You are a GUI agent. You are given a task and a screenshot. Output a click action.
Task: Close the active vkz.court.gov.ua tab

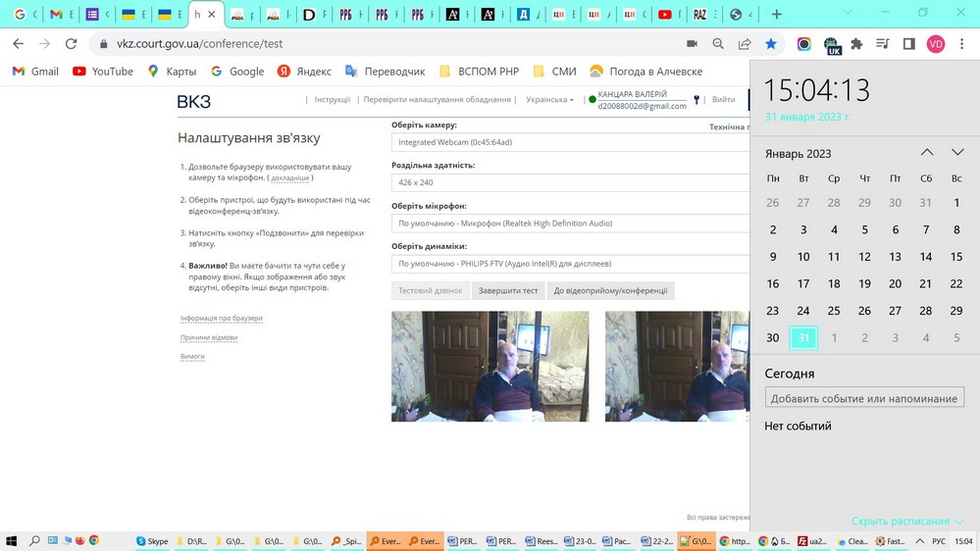point(211,14)
